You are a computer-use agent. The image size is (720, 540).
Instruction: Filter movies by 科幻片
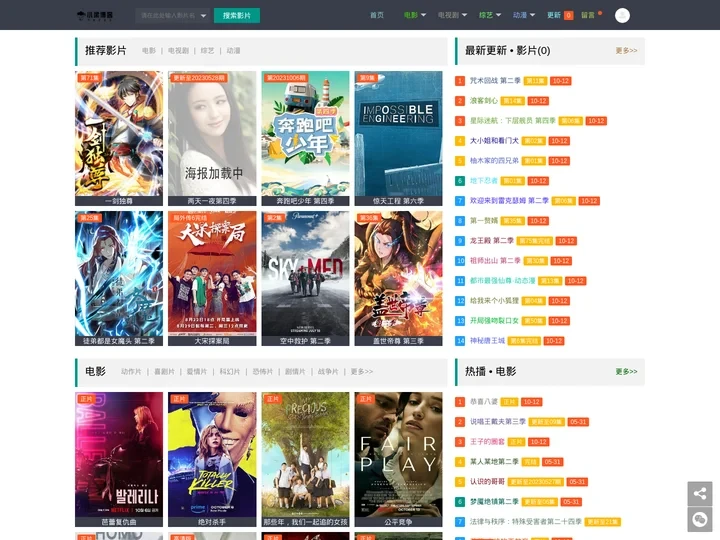coord(230,371)
